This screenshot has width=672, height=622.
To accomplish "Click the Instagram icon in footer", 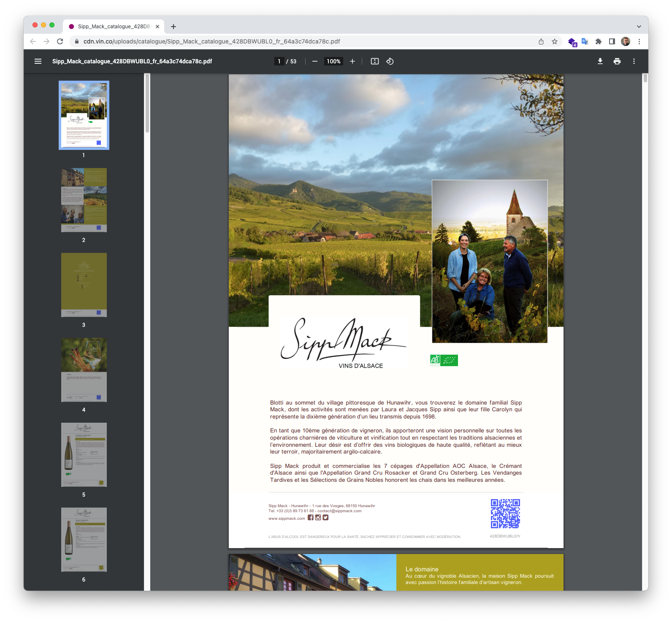I will (318, 518).
